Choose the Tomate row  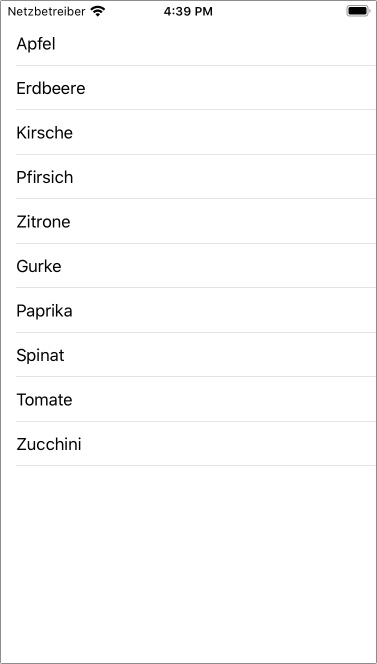188,399
